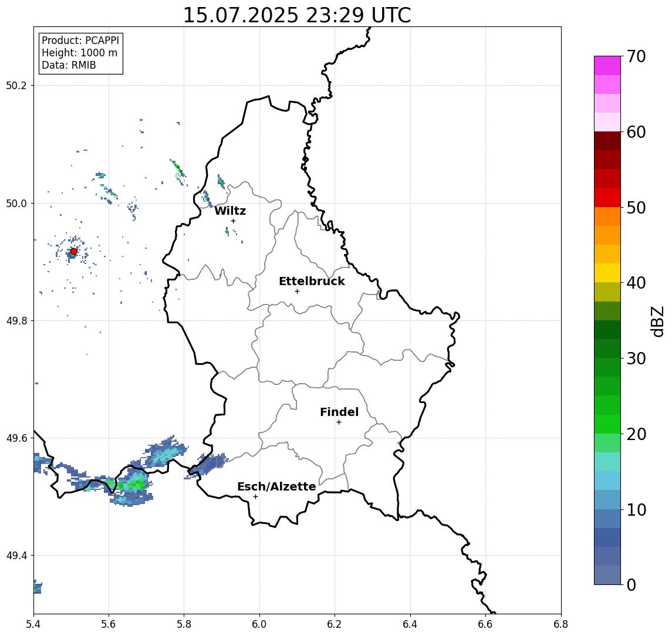Viewport: 672px width, 636px height.
Task: Click the 'Product: PCAPPI' text line
Action: click(80, 40)
